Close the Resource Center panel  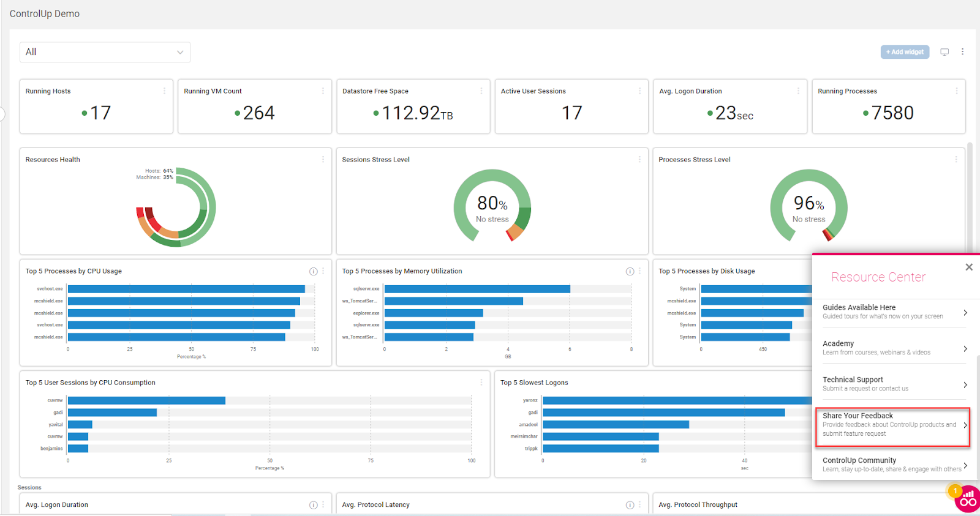(x=969, y=267)
